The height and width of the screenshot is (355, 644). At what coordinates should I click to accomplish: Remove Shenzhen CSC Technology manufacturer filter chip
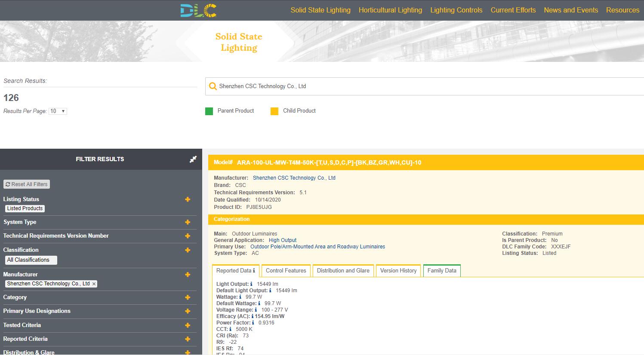click(x=94, y=284)
